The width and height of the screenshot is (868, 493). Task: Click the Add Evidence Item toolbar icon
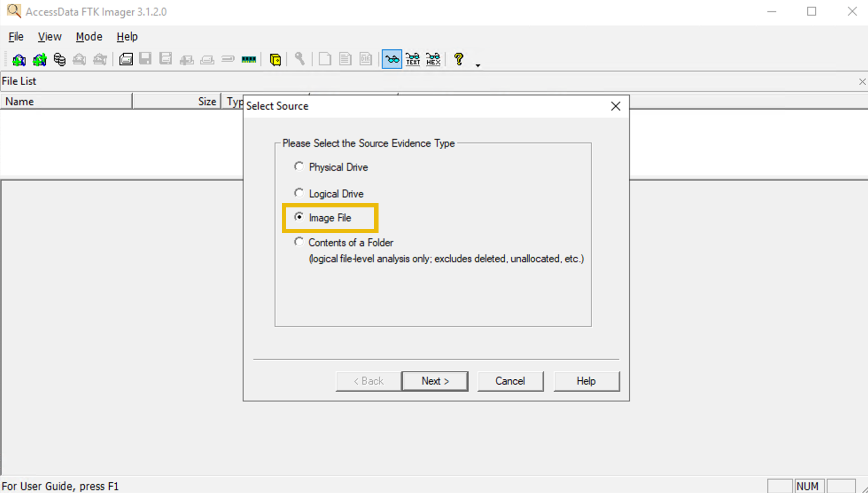[19, 60]
